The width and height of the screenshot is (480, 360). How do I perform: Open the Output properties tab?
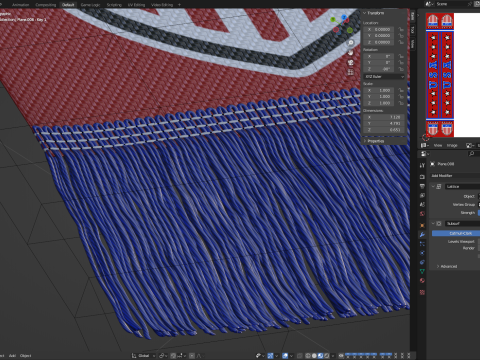(422, 186)
